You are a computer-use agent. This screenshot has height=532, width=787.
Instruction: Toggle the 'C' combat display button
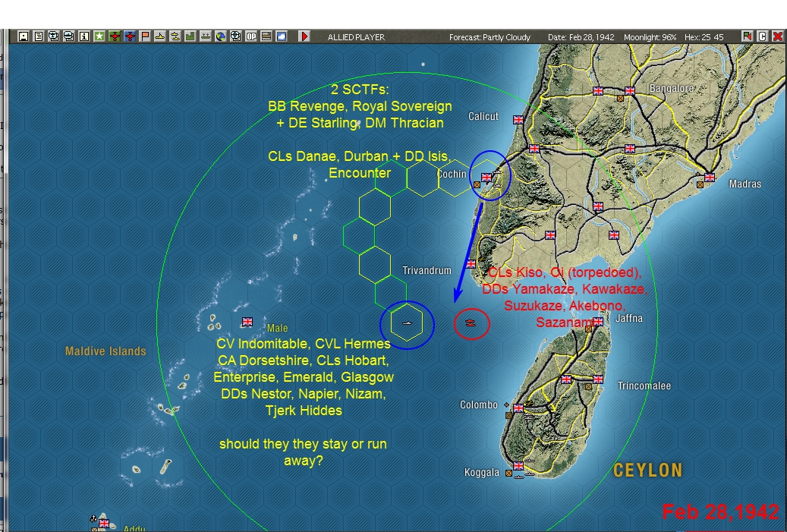pyautogui.click(x=762, y=36)
